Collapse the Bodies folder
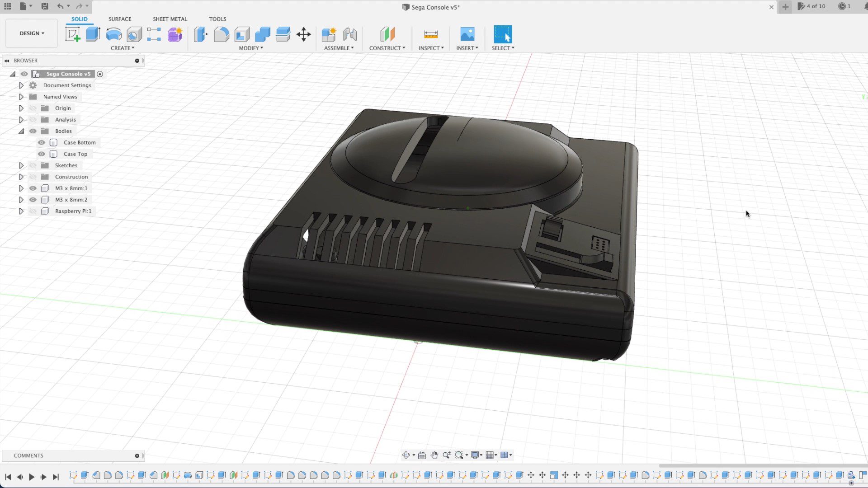This screenshot has width=868, height=488. pos(21,131)
